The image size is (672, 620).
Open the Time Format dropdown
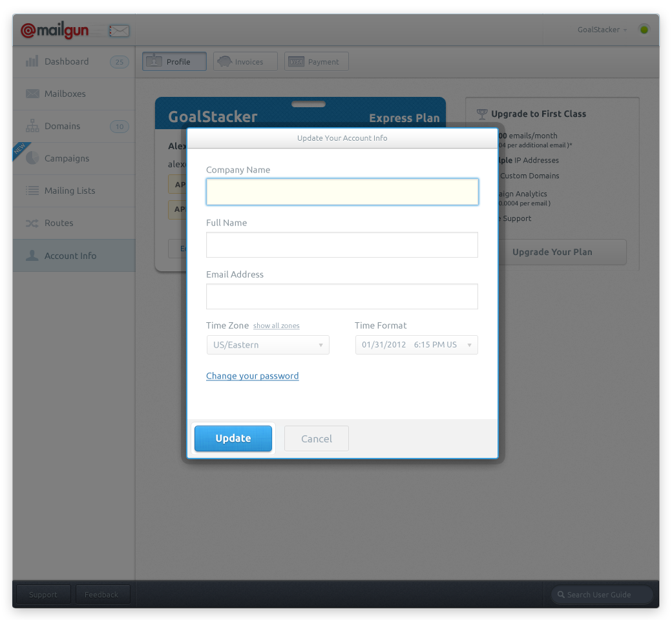point(416,345)
